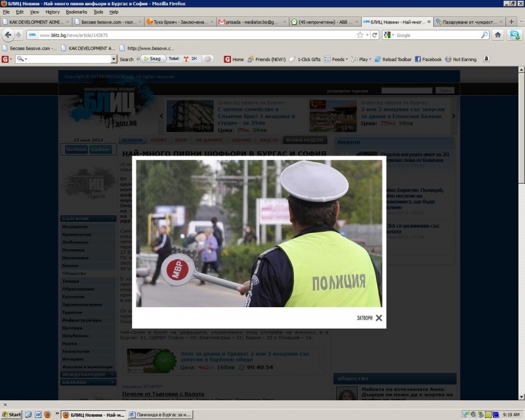This screenshot has width=525, height=420.
Task: Open the Help menu
Action: click(114, 12)
